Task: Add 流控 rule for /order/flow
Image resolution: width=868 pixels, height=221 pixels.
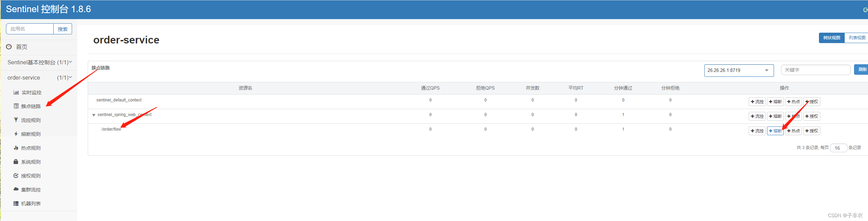Action: 757,131
